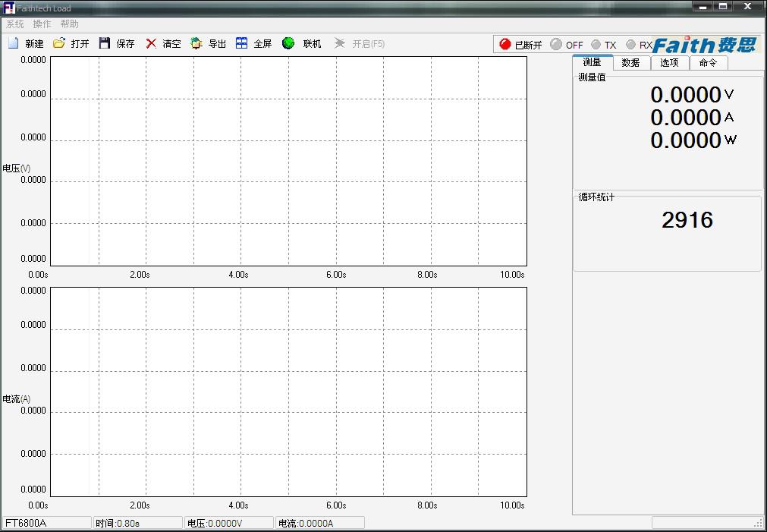The height and width of the screenshot is (532, 767).
Task: Switch to the 命令 tab
Action: tap(709, 63)
